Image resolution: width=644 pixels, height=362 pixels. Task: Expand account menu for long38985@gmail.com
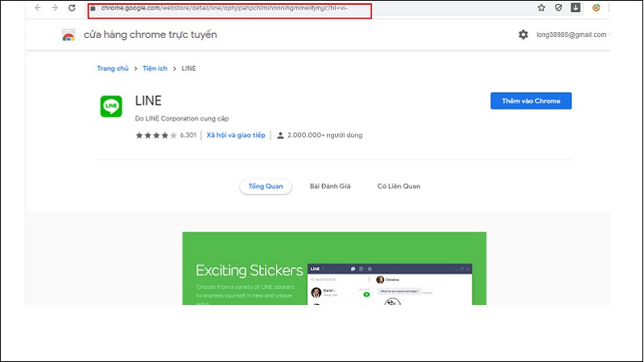573,35
